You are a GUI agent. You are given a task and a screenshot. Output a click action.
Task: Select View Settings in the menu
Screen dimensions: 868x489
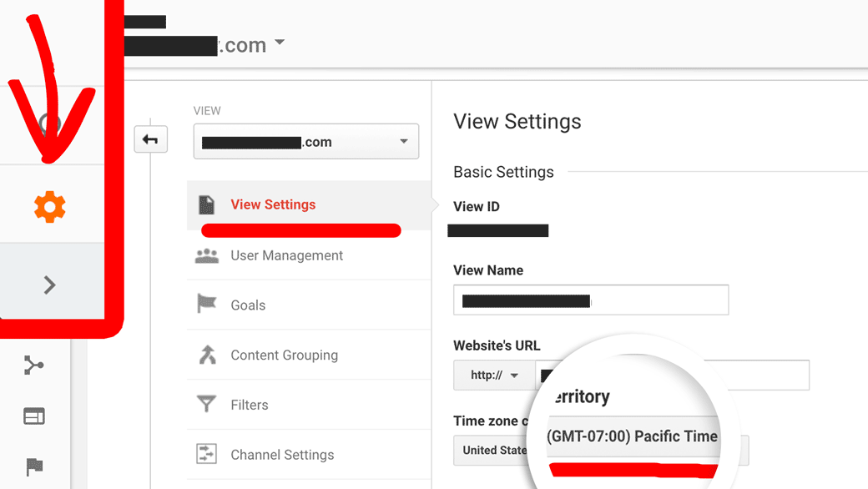click(309, 204)
